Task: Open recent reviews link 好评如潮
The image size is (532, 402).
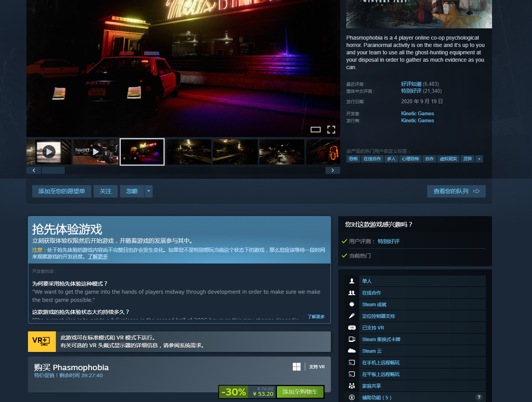Action: [x=411, y=84]
